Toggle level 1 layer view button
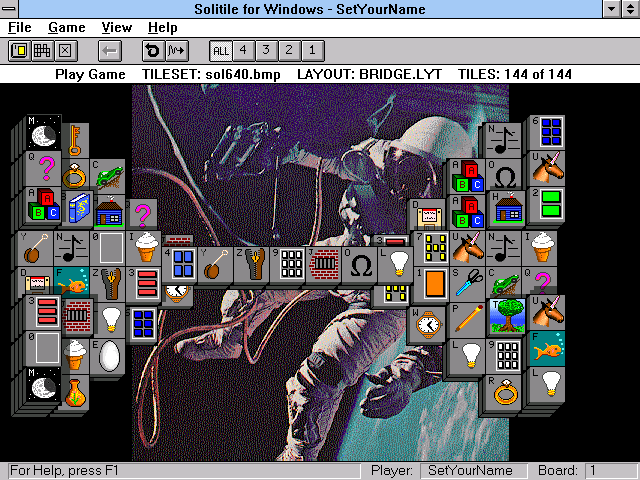The width and height of the screenshot is (640, 480). coord(313,51)
